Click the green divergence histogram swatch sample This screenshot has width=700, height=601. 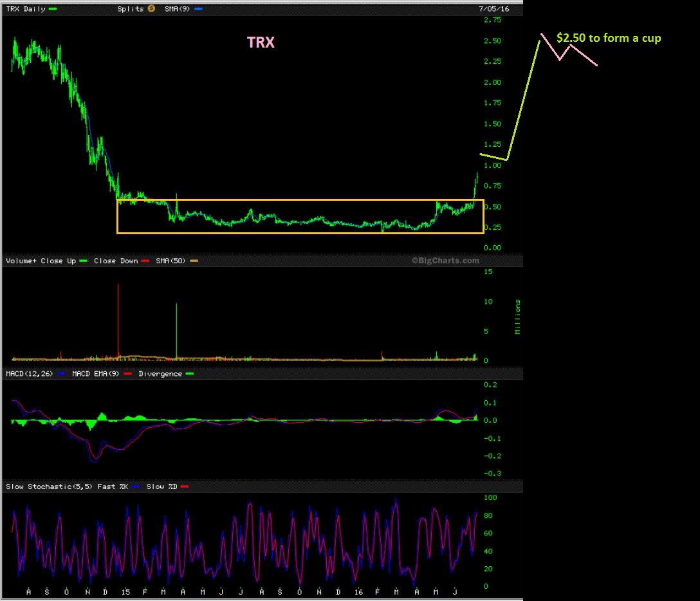coord(190,373)
